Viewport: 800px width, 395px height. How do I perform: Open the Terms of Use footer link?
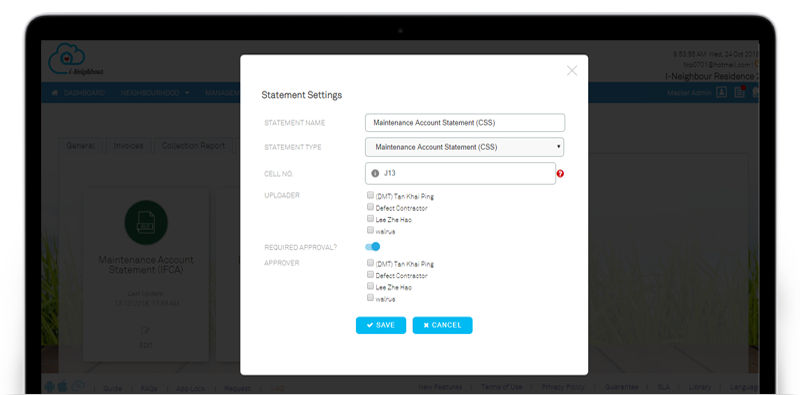[502, 387]
